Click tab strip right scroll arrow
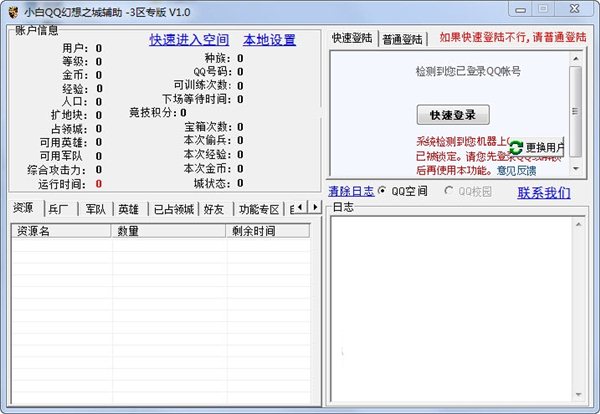 [315, 207]
